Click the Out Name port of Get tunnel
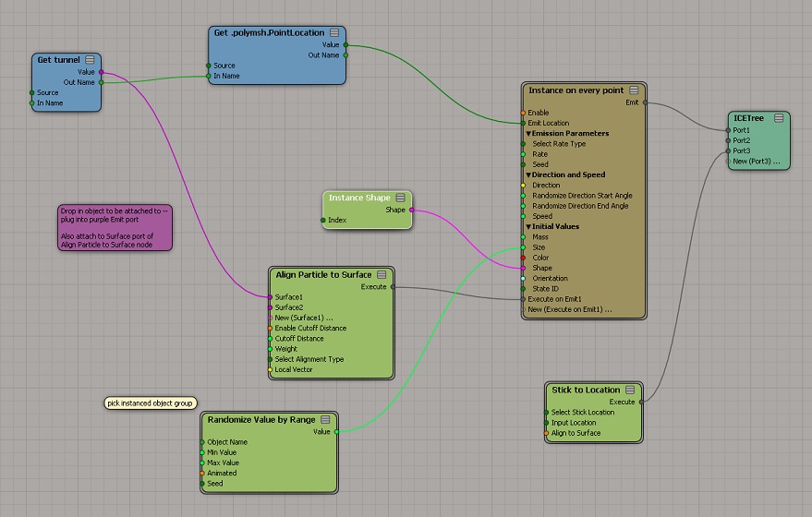Viewport: 812px width, 517px height. tap(101, 82)
